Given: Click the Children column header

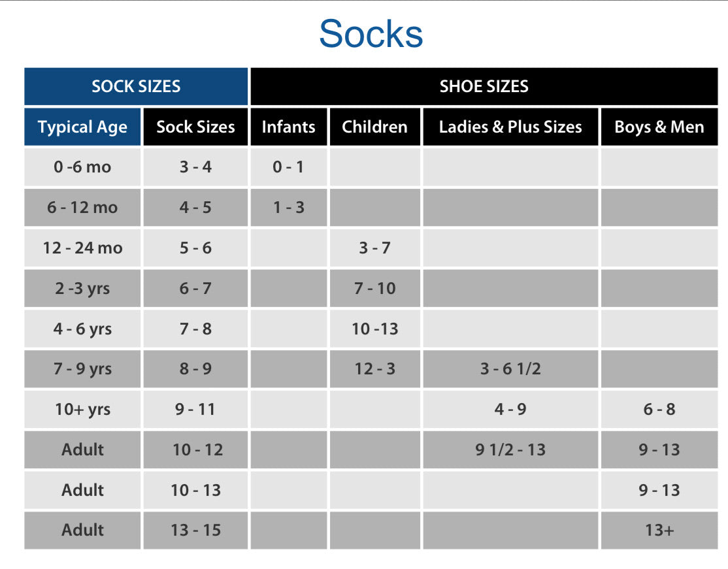Looking at the screenshot, I should (x=374, y=127).
